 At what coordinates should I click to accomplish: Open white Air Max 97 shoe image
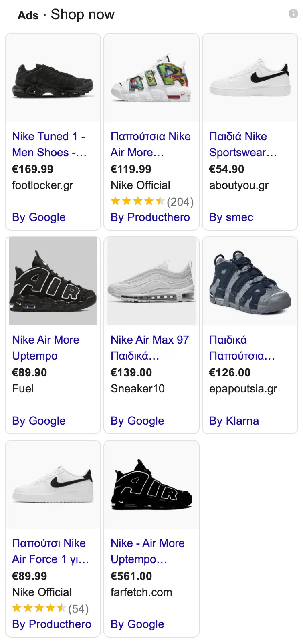(151, 281)
